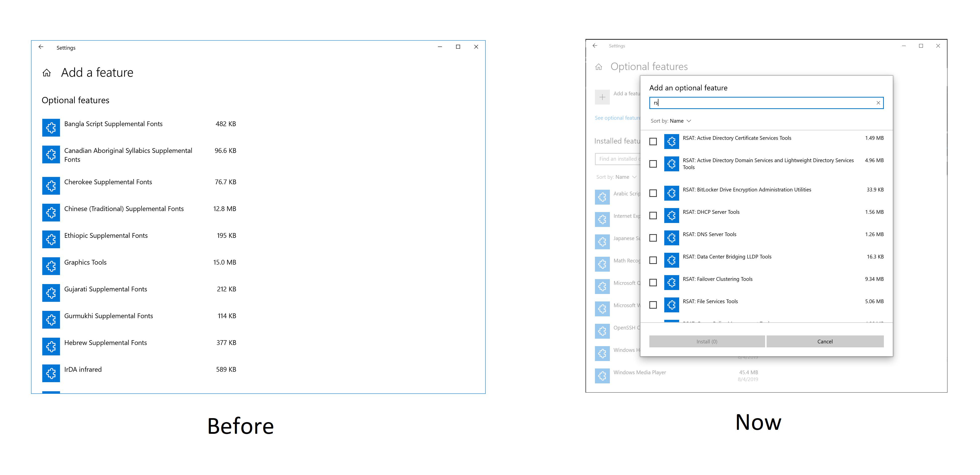
Task: Click the Bangla Script Supplemental Fonts icon
Action: point(51,127)
